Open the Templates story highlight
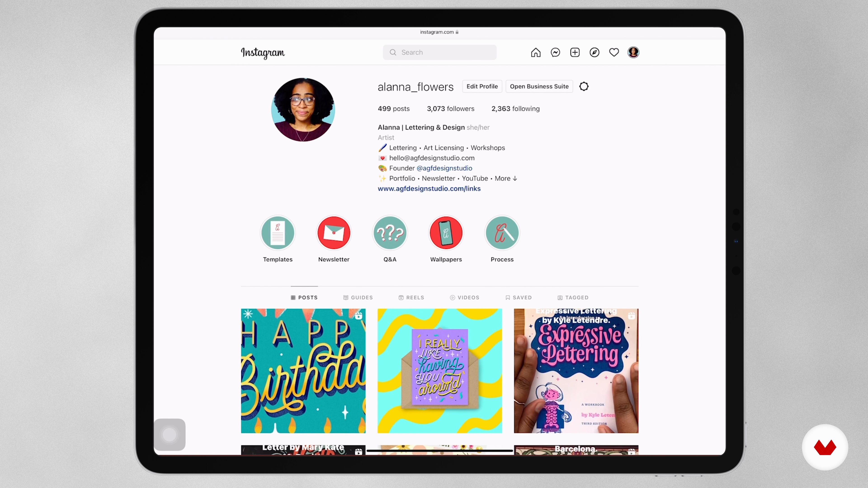The image size is (868, 488). (278, 233)
